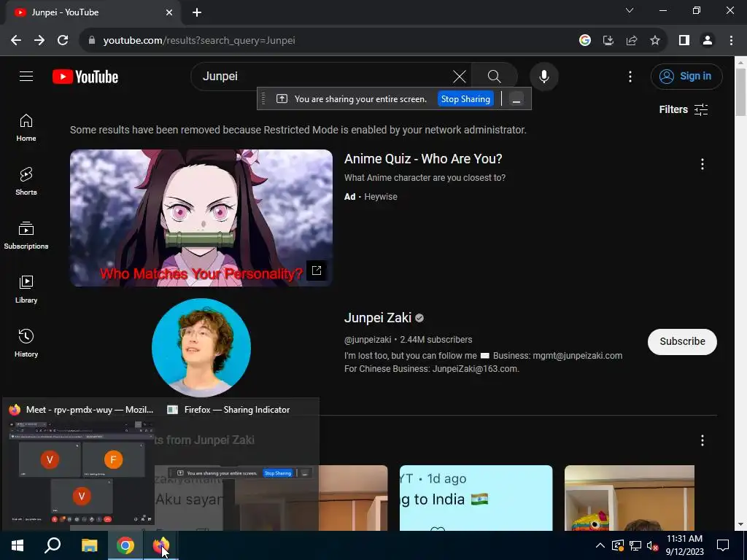Open the Junpei Zaki channel name link

click(x=378, y=318)
